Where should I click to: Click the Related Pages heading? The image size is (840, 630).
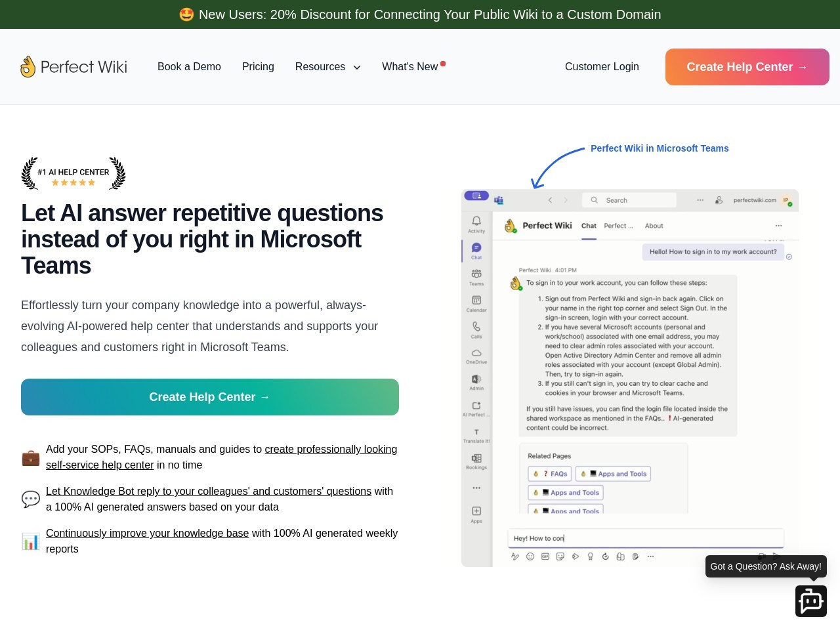click(x=549, y=456)
